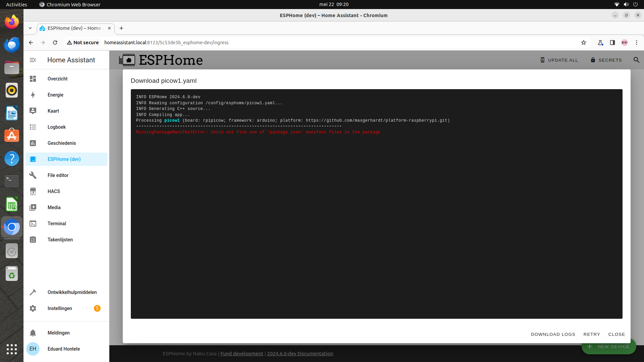The width and height of the screenshot is (644, 362).
Task: Open the system power menu icon
Action: pyautogui.click(x=635, y=4)
